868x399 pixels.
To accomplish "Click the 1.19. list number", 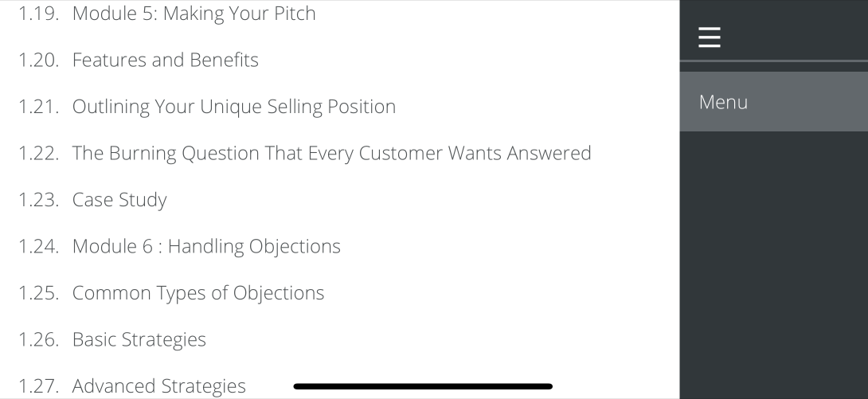I will pos(39,14).
